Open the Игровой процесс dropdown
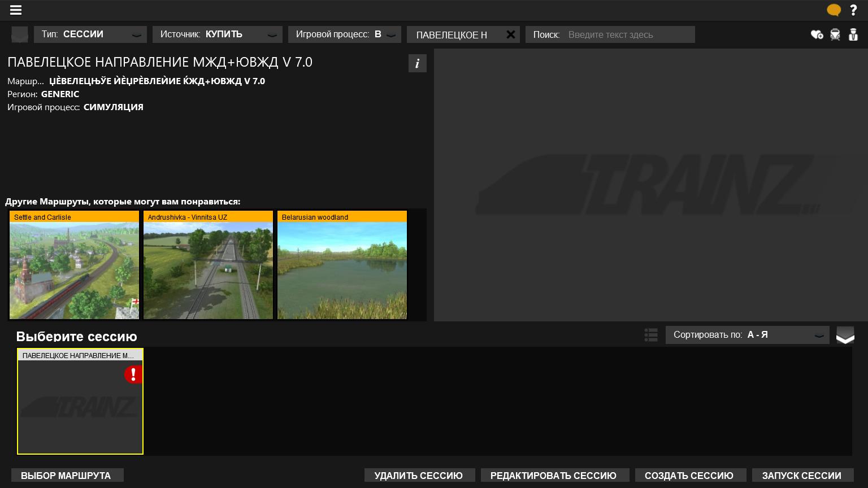This screenshot has width=868, height=488. pyautogui.click(x=345, y=34)
